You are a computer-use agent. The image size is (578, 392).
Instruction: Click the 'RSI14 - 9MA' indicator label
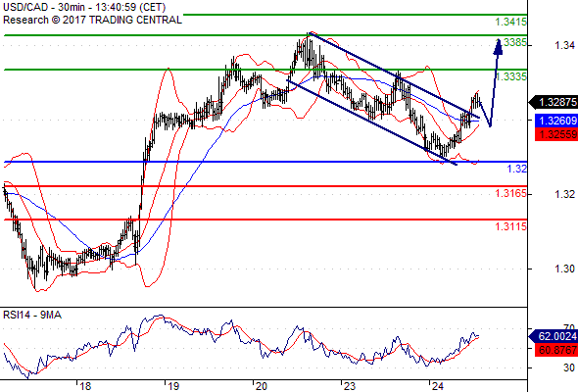point(32,315)
